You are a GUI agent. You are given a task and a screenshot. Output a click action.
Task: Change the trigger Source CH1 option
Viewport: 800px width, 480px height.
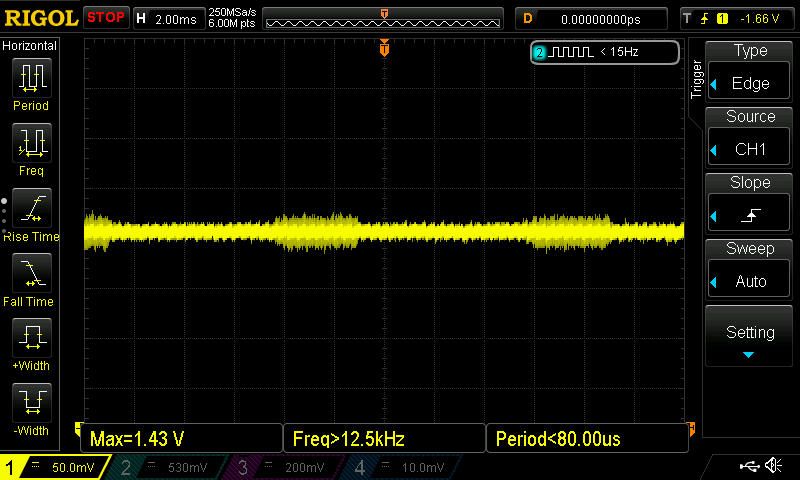coord(750,136)
